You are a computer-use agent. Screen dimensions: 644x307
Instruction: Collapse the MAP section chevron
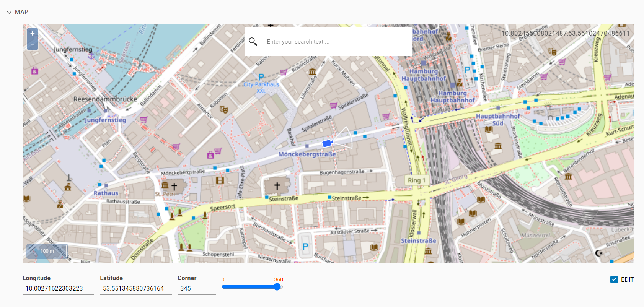pyautogui.click(x=9, y=12)
